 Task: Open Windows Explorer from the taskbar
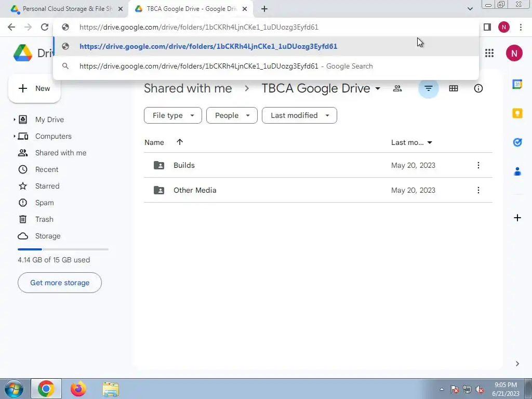111,390
